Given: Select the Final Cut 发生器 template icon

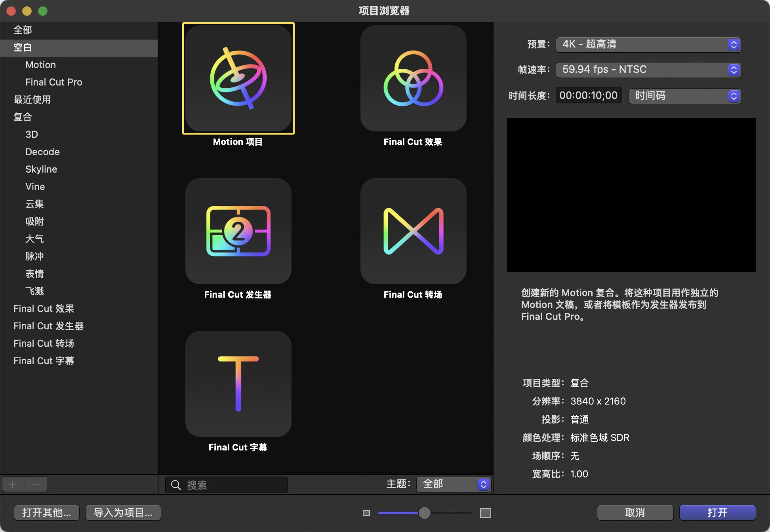Looking at the screenshot, I should pyautogui.click(x=238, y=231).
